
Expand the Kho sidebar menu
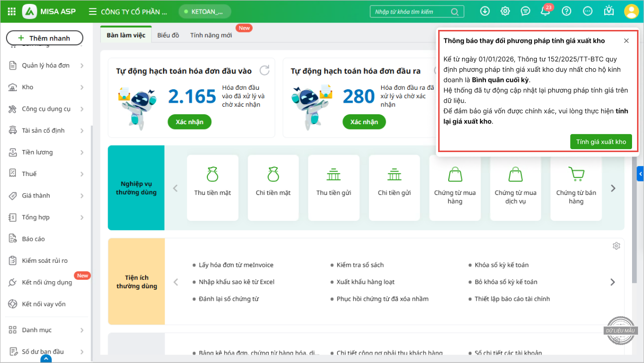point(46,87)
